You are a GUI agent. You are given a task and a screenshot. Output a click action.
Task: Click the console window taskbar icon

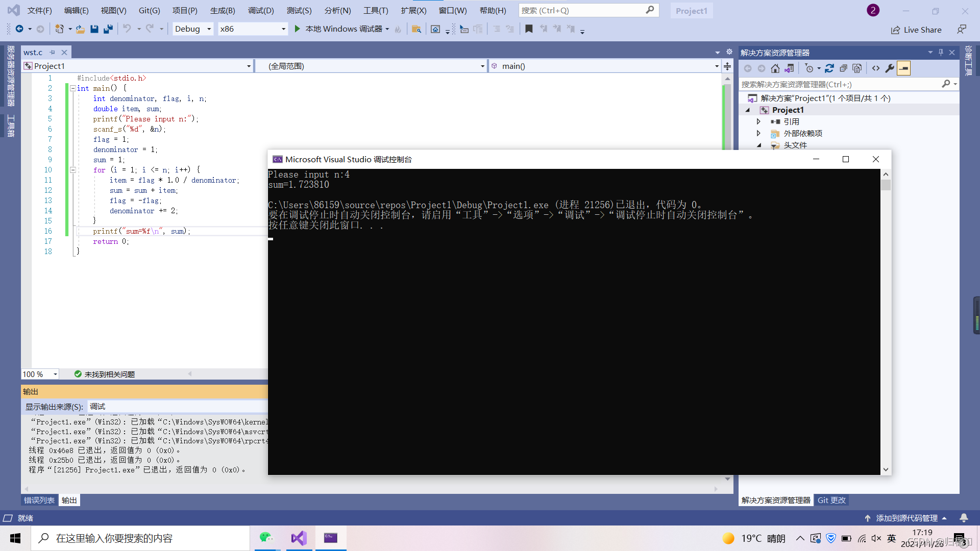click(x=331, y=538)
